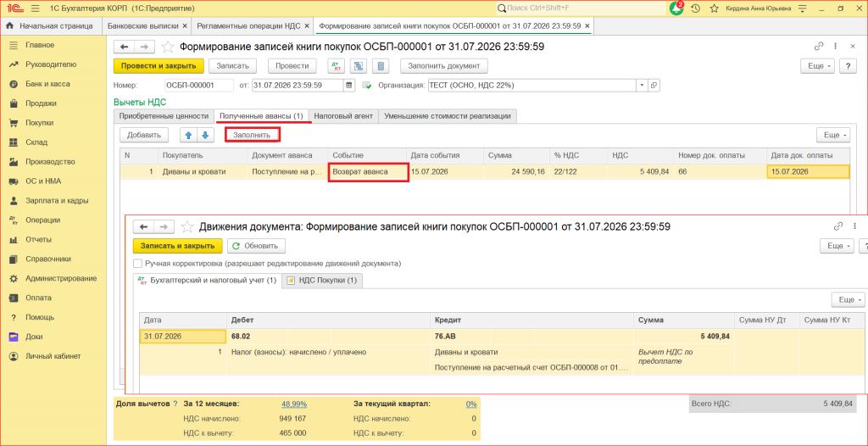Close the Регламентные операции НДС tab
Screen dimensions: 868x446
[x=307, y=25]
